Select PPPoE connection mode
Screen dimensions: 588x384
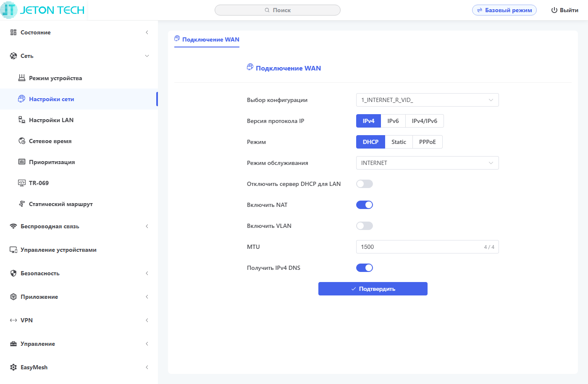[x=427, y=142]
